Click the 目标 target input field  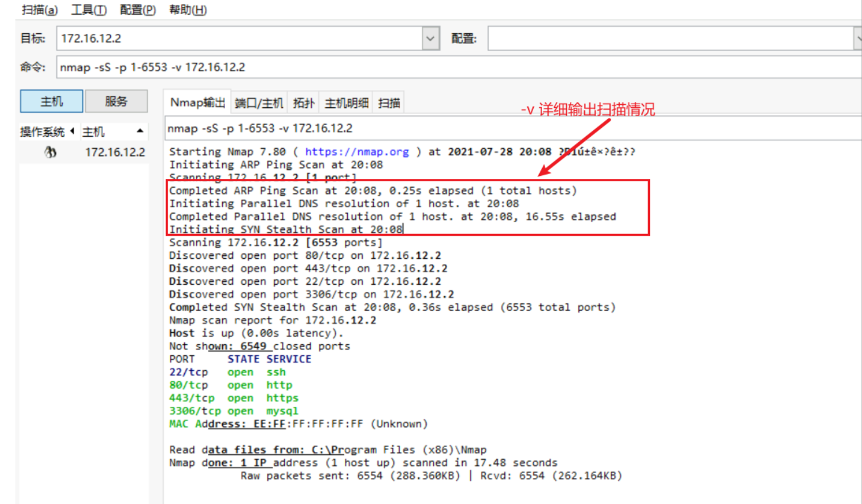click(x=239, y=38)
